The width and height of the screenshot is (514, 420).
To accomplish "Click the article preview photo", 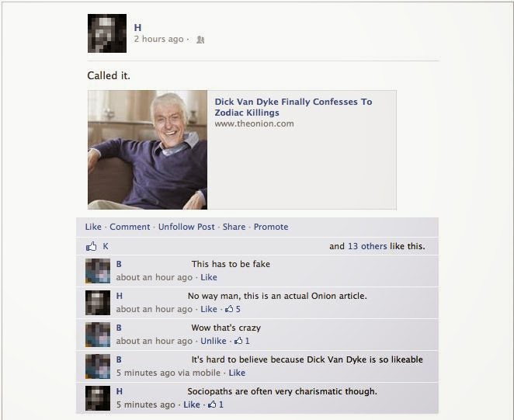I will tap(148, 150).
